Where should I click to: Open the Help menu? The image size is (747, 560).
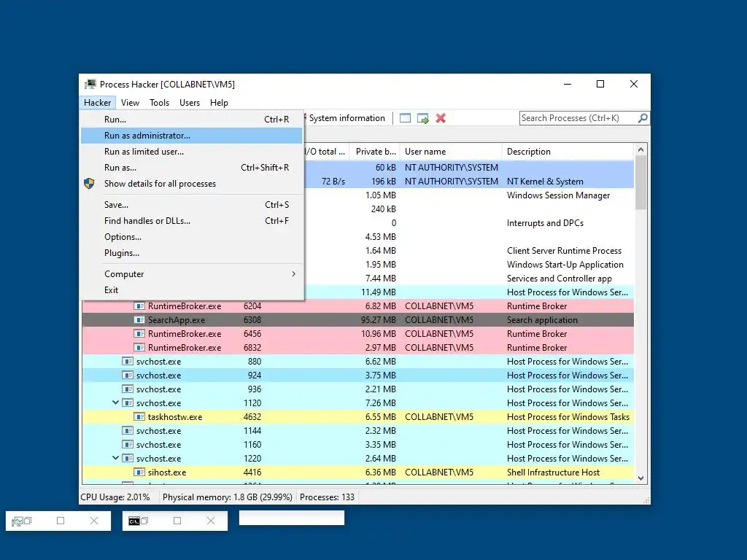tap(219, 102)
